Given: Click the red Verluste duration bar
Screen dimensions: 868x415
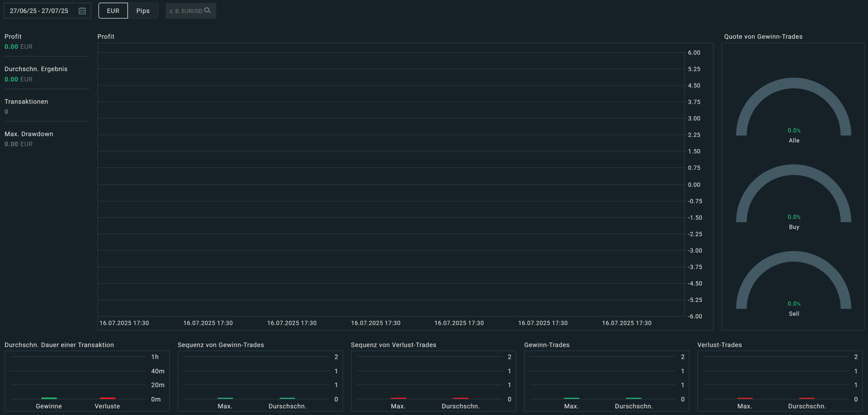Looking at the screenshot, I should [x=107, y=398].
